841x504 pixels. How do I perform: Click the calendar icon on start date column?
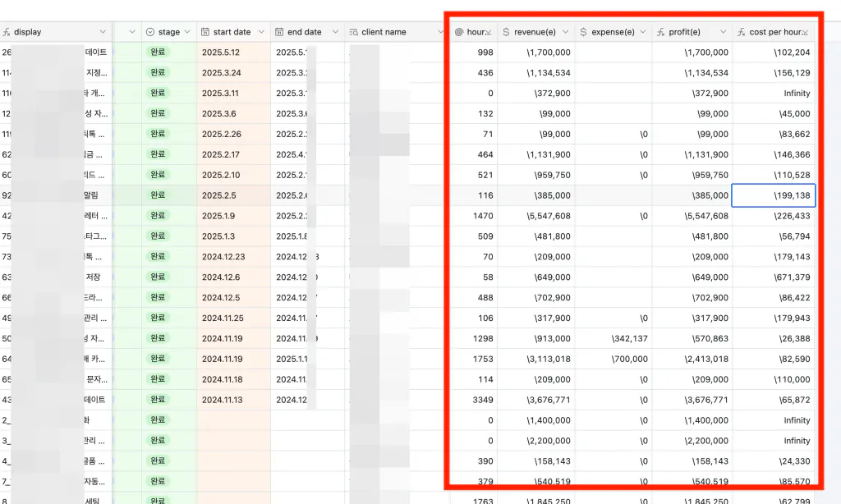[x=204, y=31]
